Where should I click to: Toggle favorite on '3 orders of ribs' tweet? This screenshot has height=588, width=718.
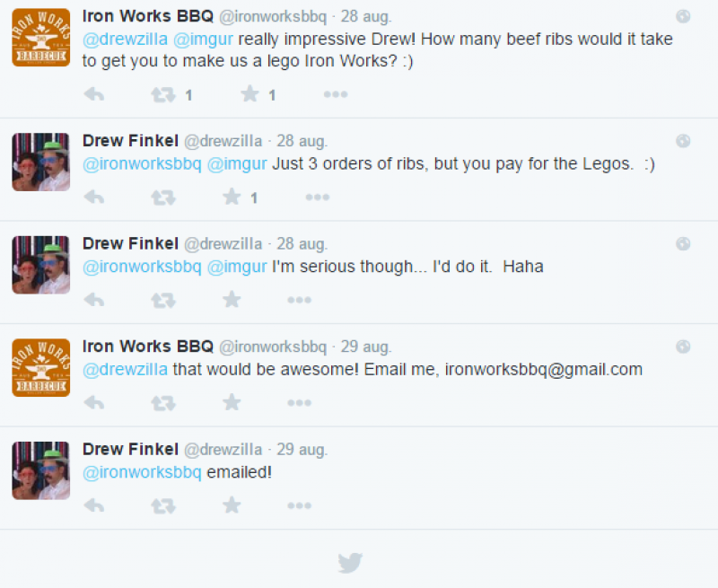pos(232,197)
